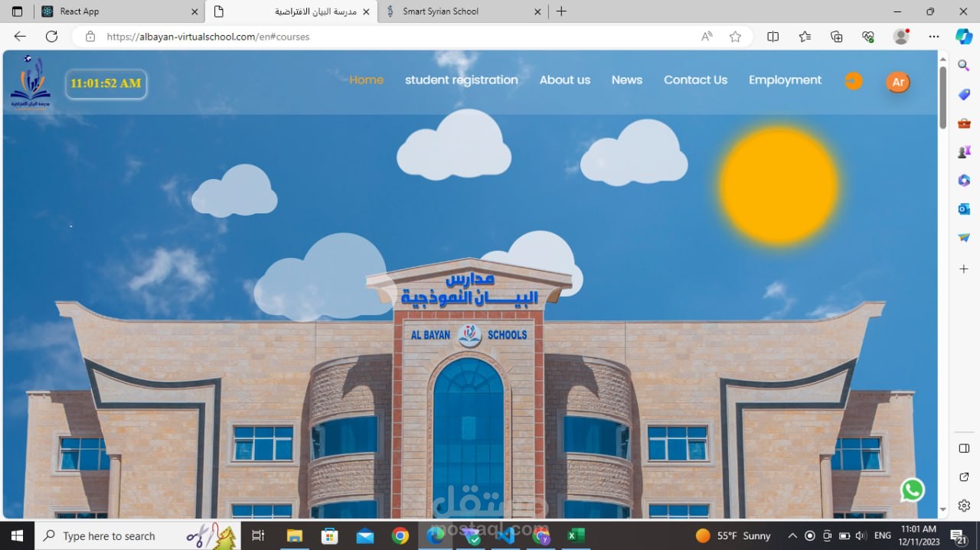
Task: Click the "Employment" link
Action: click(x=785, y=80)
